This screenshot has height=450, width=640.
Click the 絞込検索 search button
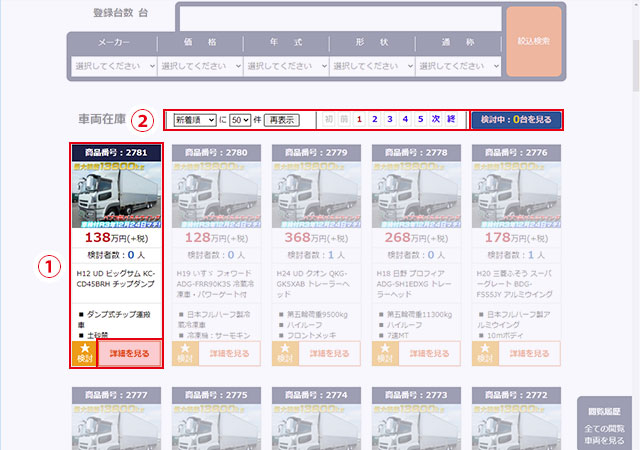pos(534,41)
